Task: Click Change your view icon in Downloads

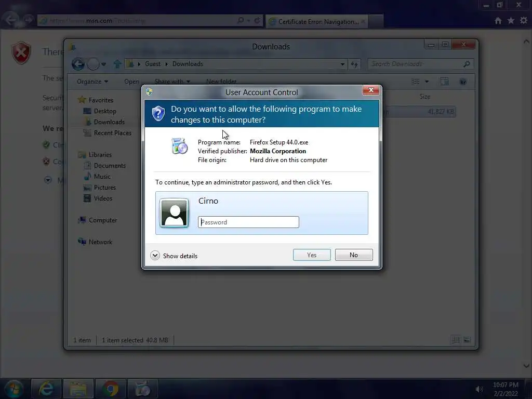Action: coord(416,82)
